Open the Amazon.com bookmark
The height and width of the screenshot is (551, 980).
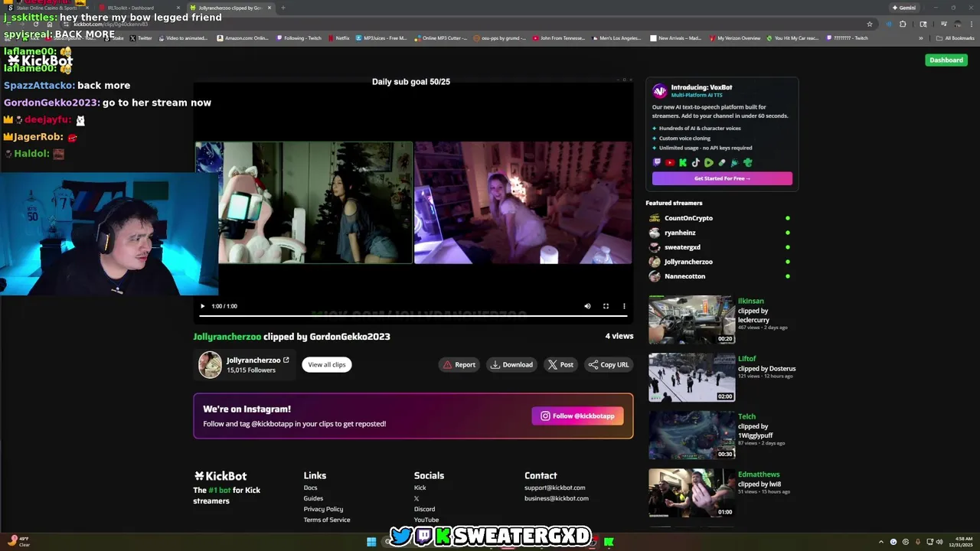coord(243,37)
